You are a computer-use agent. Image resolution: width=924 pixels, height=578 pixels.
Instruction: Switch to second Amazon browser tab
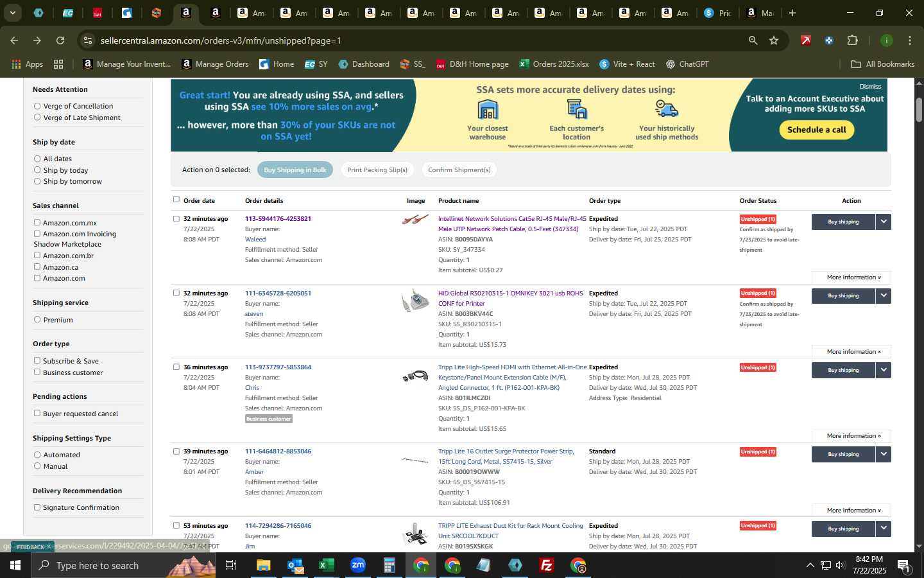(x=216, y=13)
